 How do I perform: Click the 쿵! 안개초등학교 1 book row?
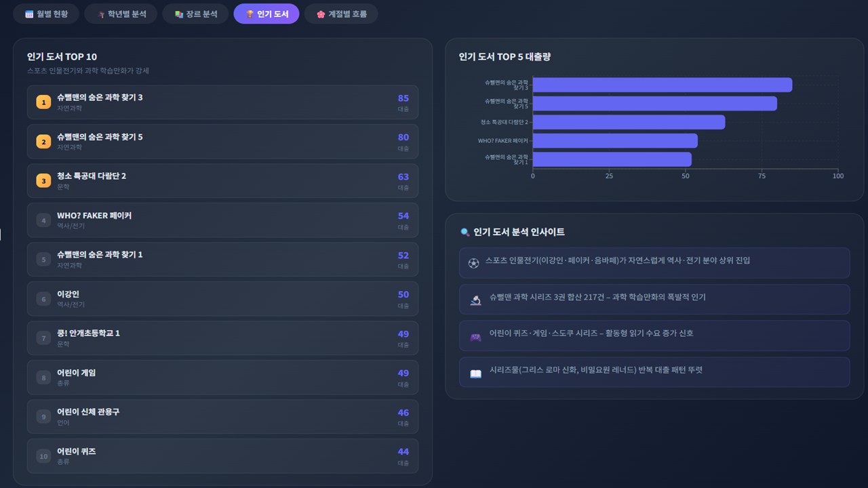222,338
